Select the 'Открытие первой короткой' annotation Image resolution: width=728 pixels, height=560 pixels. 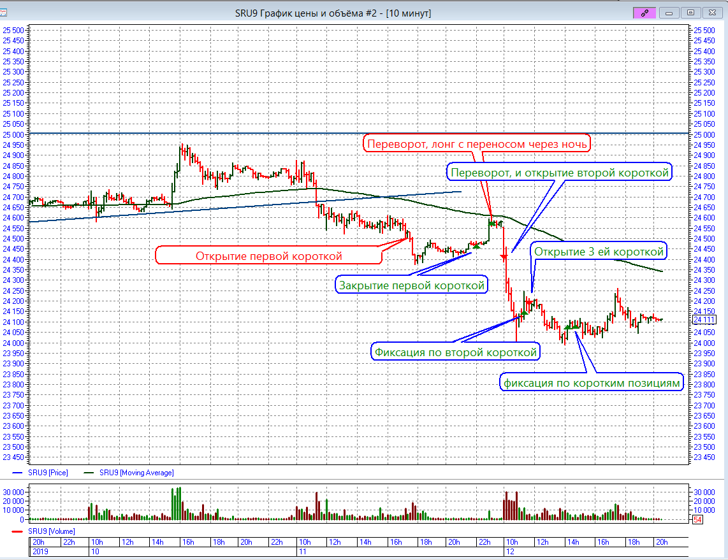[269, 256]
